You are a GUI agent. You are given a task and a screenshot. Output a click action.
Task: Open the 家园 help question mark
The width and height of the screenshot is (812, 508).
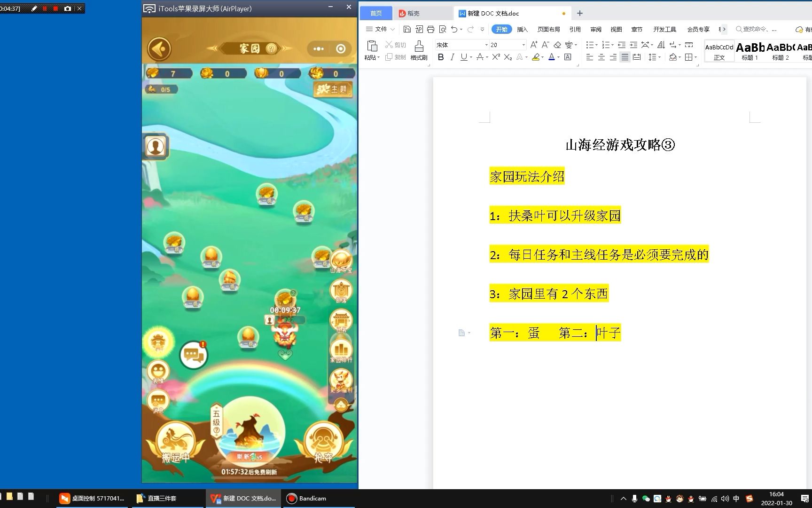point(271,48)
